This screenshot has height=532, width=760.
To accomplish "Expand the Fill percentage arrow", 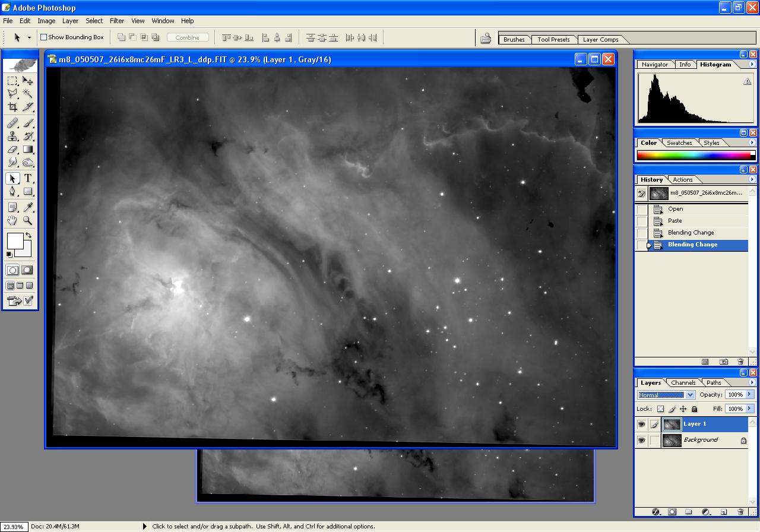I will pyautogui.click(x=749, y=408).
